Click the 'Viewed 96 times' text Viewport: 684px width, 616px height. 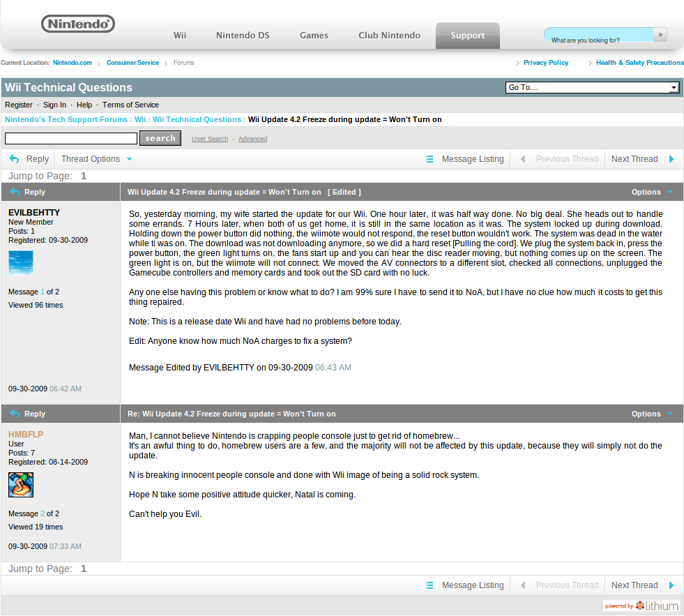pos(36,305)
